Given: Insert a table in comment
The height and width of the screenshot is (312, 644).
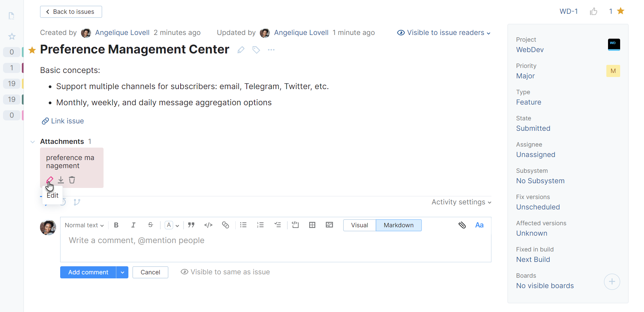Looking at the screenshot, I should point(312,225).
